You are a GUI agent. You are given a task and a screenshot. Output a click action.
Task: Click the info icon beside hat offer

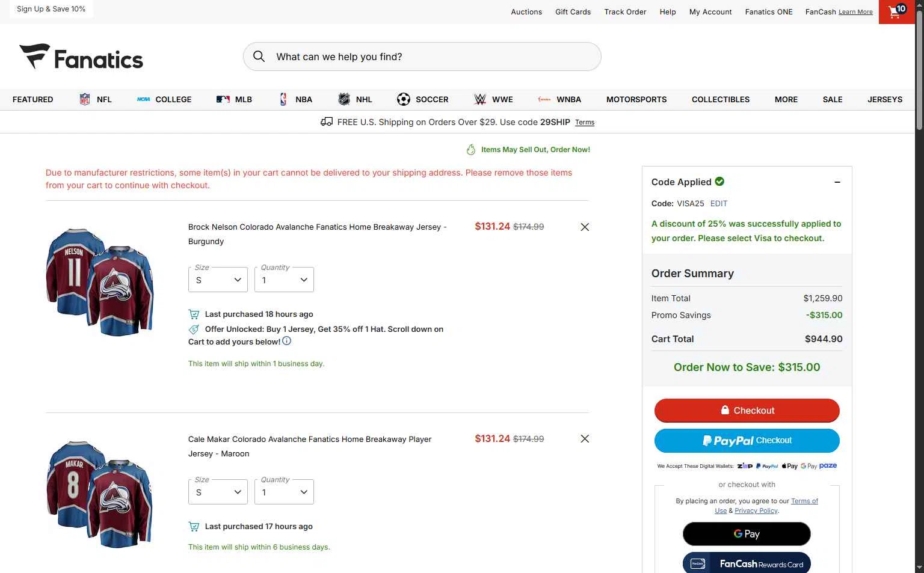pos(287,341)
